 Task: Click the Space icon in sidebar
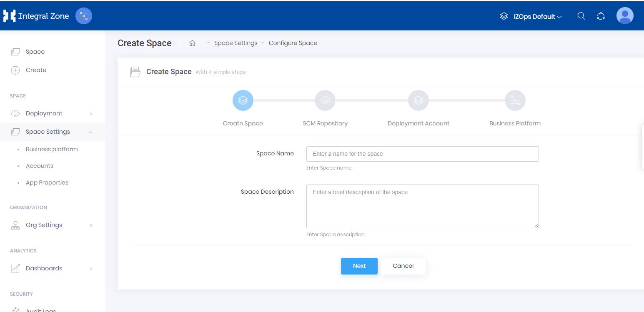[15, 52]
